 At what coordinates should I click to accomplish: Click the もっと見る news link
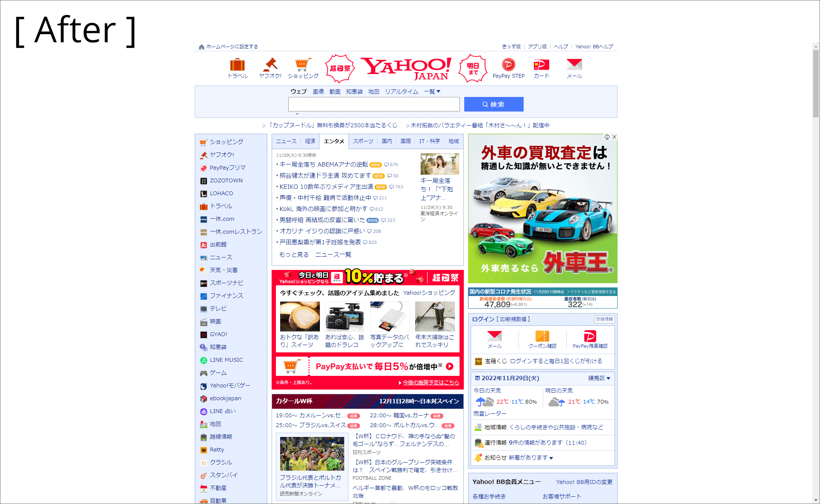click(294, 254)
